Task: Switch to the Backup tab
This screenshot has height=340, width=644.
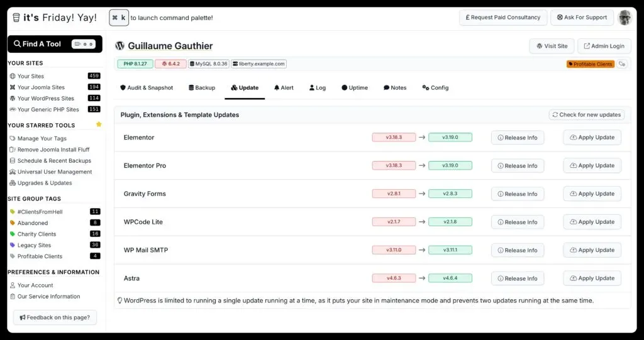Action: (x=202, y=88)
